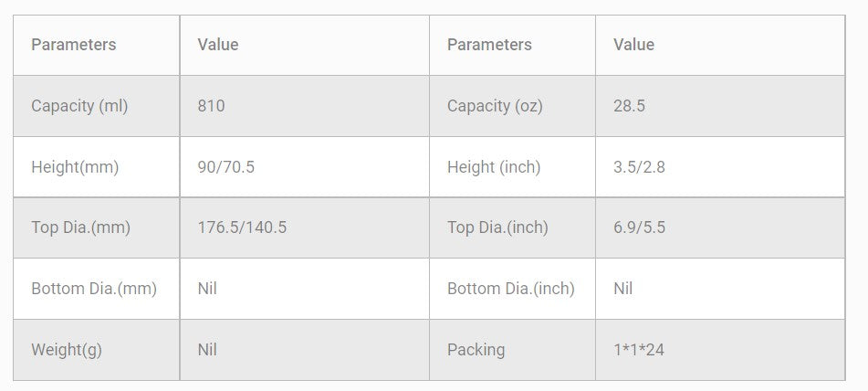
Task: Select the 28.5 ounce value
Action: 629,106
